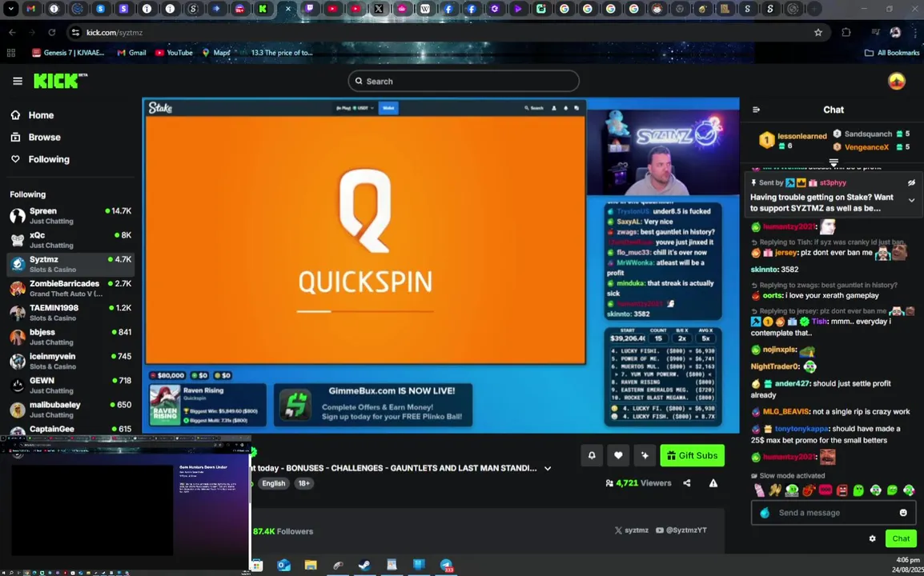Open the Gmail bookmark
Image resolution: width=924 pixels, height=576 pixels.
[x=131, y=53]
